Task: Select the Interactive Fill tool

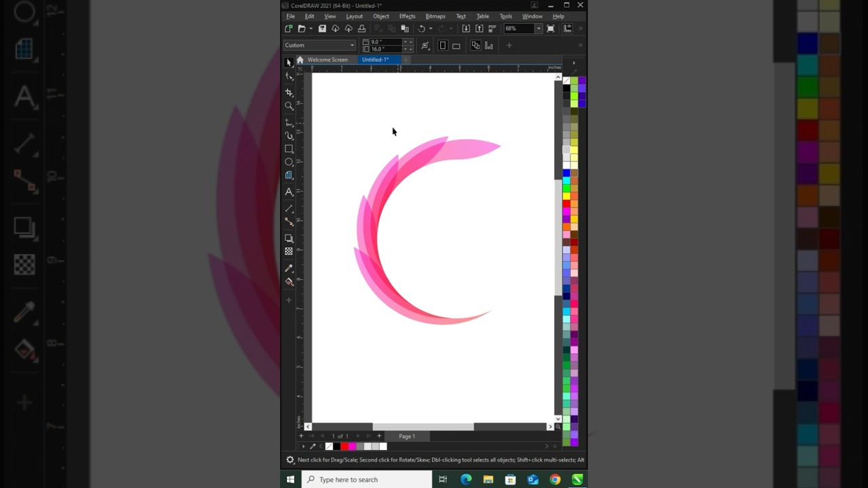Action: coord(289,282)
